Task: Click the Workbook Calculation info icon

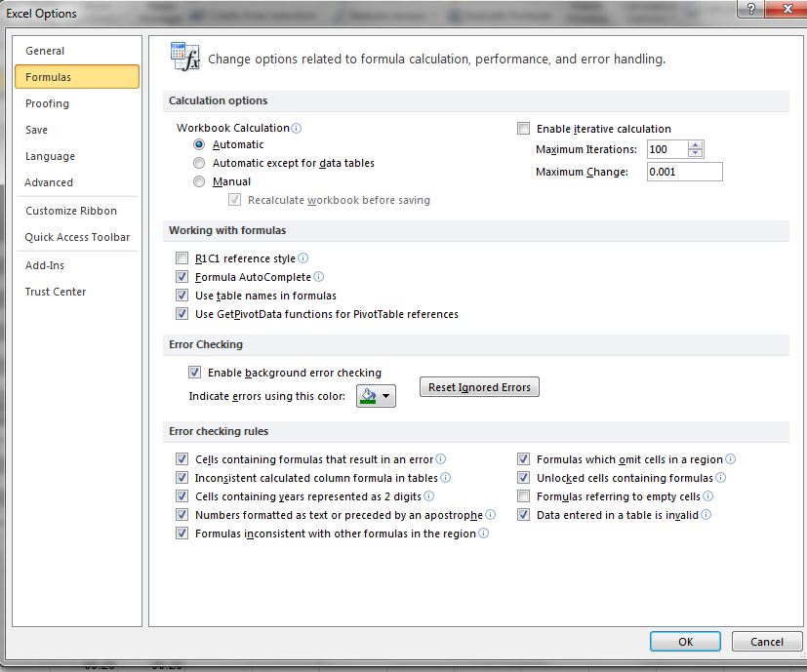Action: pyautogui.click(x=299, y=128)
